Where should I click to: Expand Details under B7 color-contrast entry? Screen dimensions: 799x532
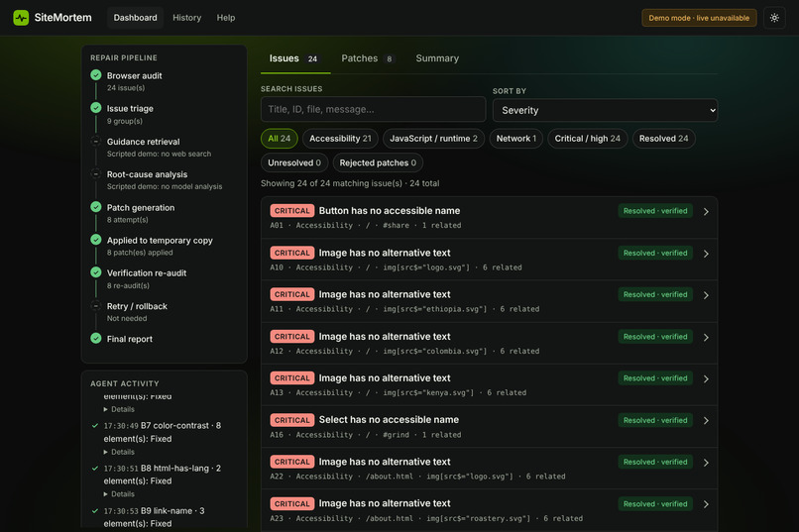(x=119, y=452)
